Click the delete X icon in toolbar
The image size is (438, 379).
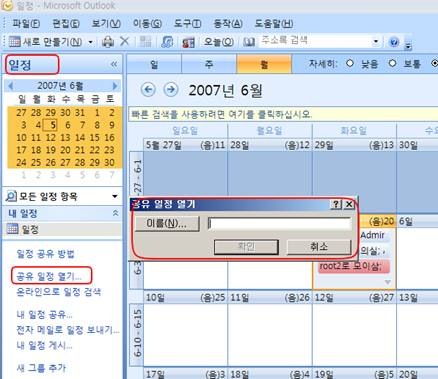(x=124, y=42)
